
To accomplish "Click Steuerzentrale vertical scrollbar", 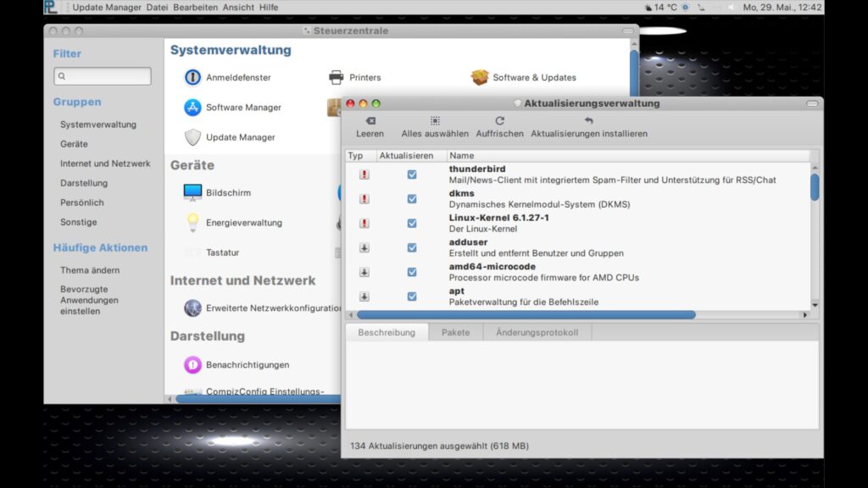I will [x=634, y=75].
